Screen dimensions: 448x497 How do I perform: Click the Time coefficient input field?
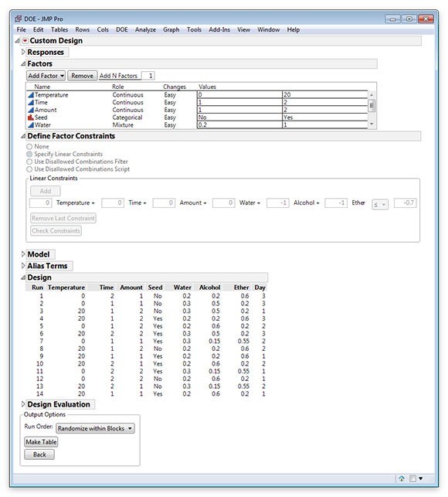[113, 203]
